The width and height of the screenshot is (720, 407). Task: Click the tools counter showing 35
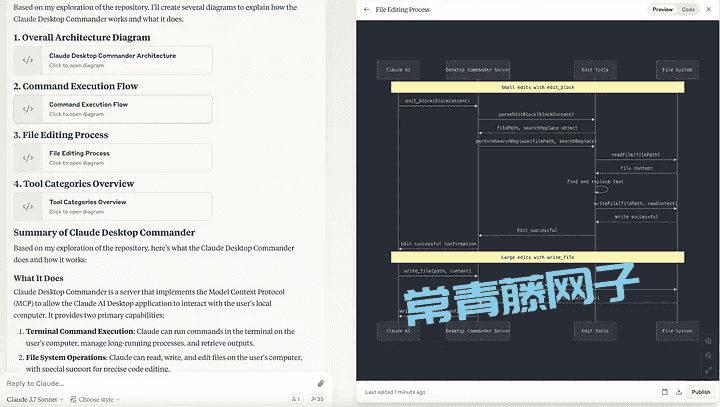click(x=317, y=399)
